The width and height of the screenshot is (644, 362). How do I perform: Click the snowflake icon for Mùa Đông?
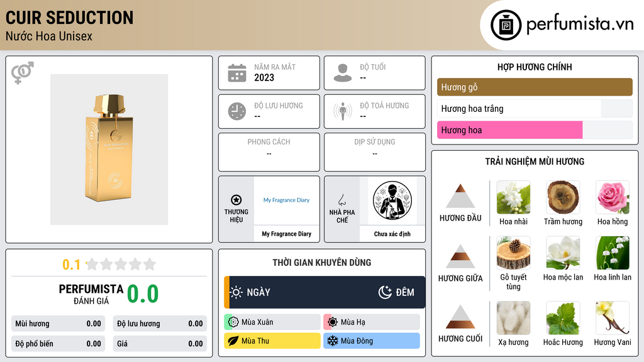point(333,341)
